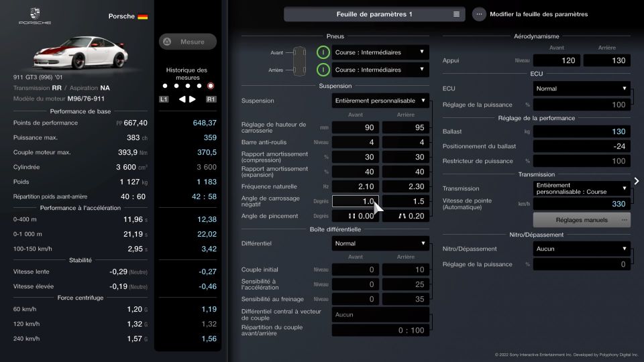Select the fourth measurement history dot

[x=199, y=86]
